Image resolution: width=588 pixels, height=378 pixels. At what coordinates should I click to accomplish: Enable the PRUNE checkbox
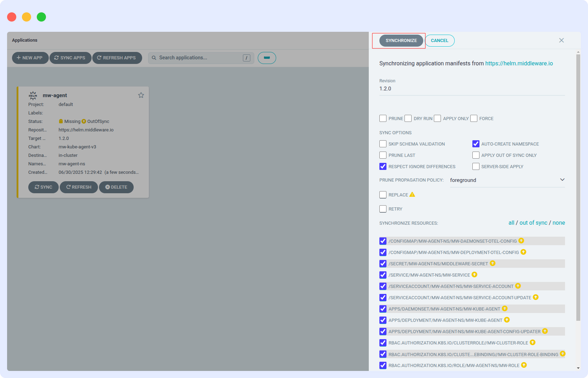[383, 118]
